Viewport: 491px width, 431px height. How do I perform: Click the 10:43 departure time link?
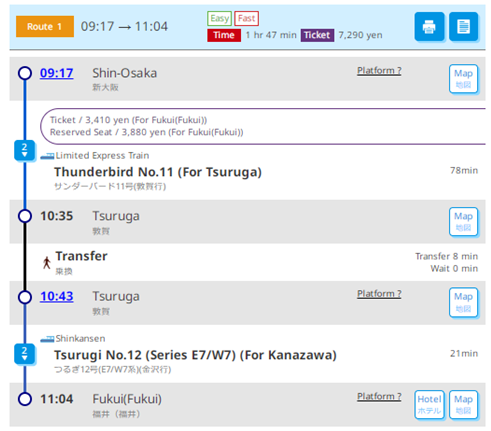[57, 296]
